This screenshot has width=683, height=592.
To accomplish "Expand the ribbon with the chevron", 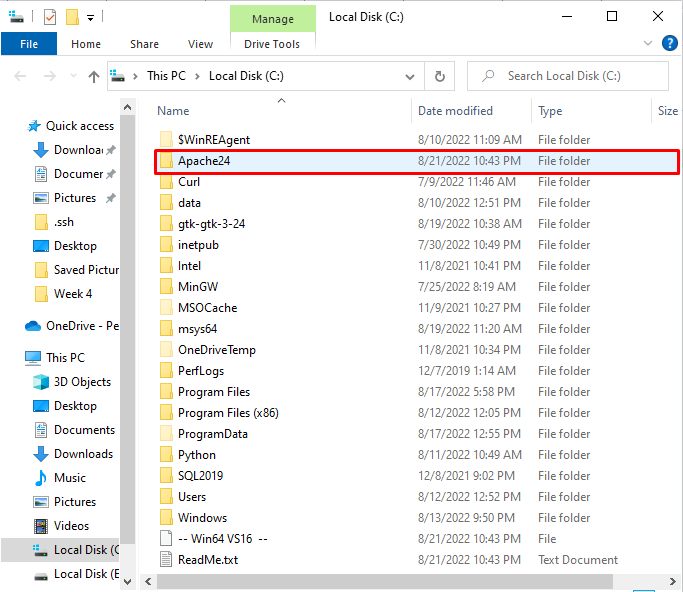I will tap(648, 43).
